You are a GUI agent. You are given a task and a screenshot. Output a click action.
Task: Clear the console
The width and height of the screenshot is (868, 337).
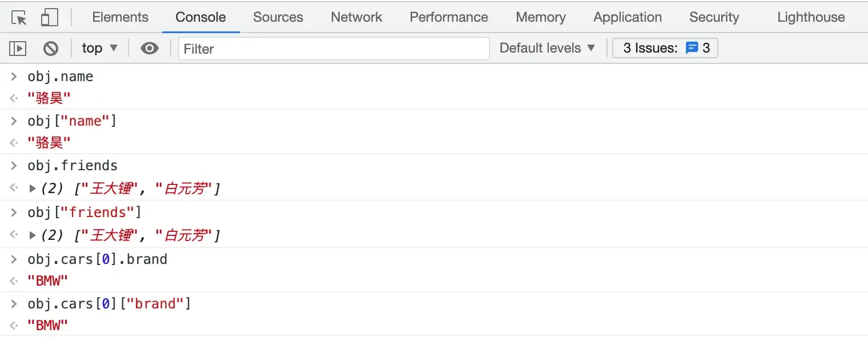click(x=50, y=48)
